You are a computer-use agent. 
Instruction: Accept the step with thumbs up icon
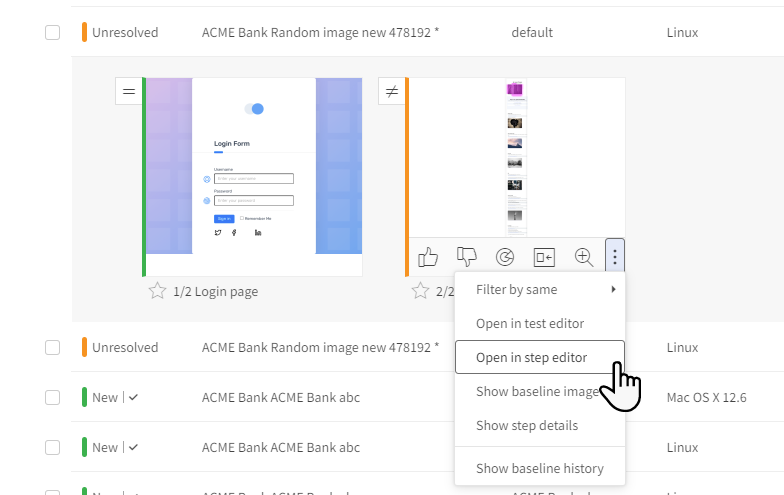click(x=428, y=258)
